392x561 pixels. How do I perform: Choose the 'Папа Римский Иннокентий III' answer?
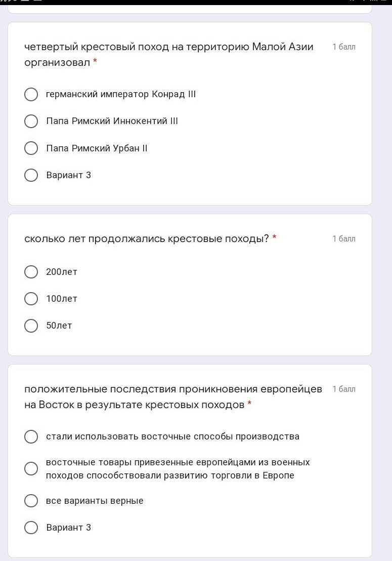coord(31,122)
